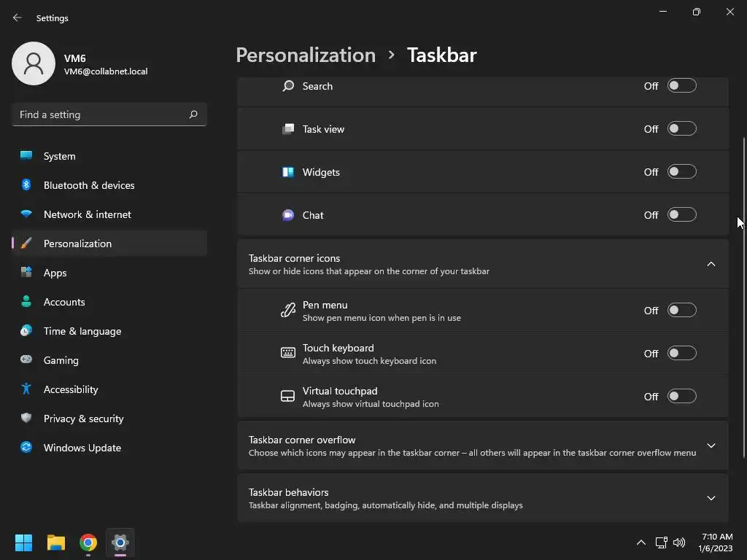Image resolution: width=747 pixels, height=560 pixels.
Task: Click the back arrow in Settings
Action: [18, 17]
